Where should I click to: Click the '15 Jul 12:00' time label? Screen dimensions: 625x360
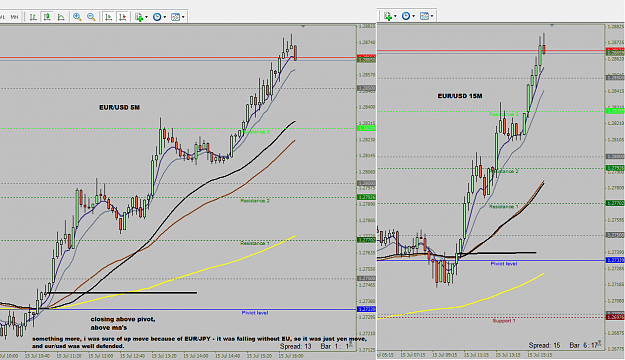[x=100, y=356]
